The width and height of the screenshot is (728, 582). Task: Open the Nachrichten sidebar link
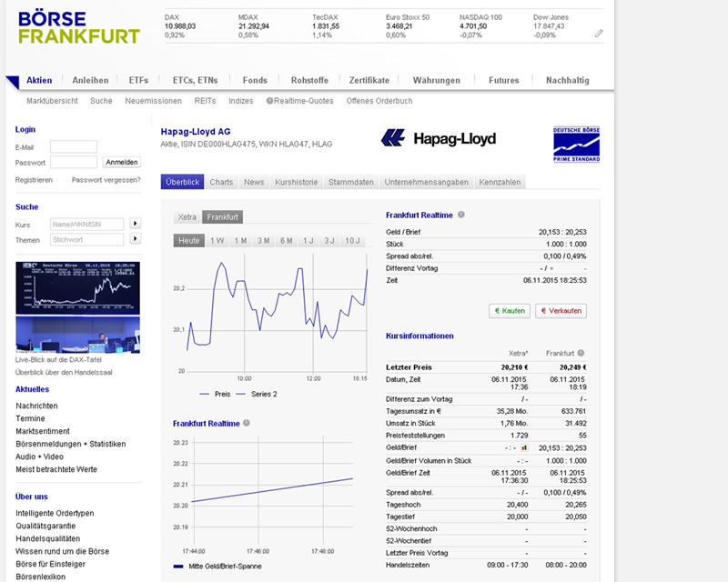coord(36,406)
